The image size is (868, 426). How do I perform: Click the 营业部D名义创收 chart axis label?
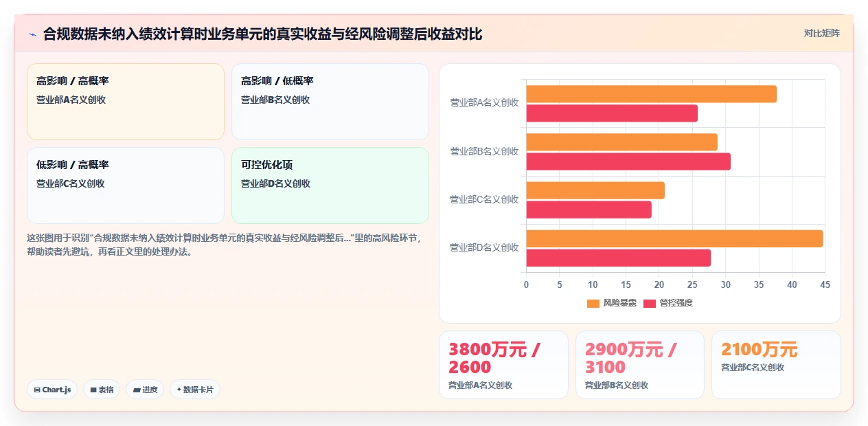click(484, 247)
